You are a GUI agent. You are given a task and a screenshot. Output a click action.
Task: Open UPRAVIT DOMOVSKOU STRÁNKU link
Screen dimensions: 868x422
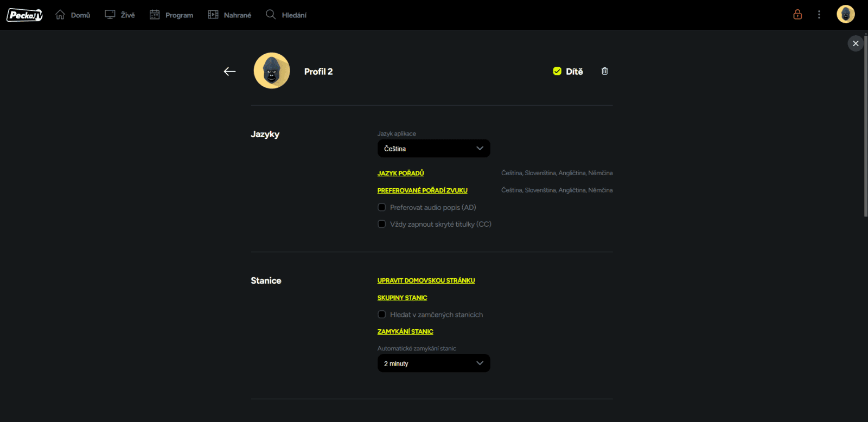tap(426, 280)
